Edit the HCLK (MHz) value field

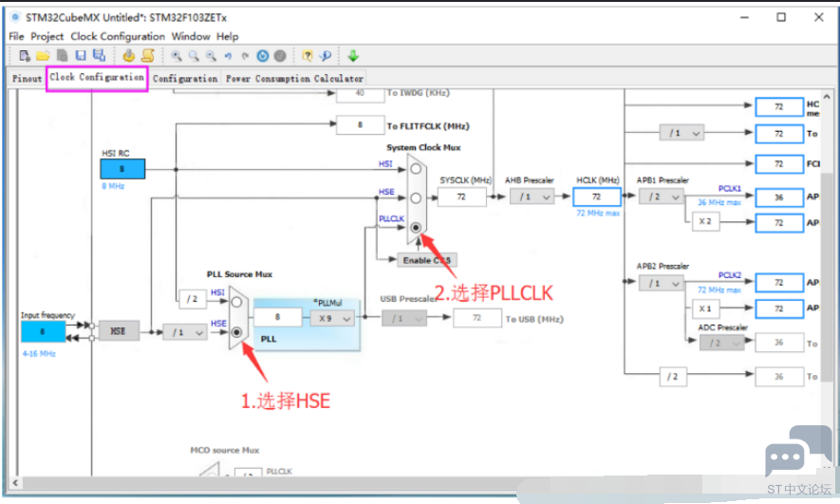point(597,197)
